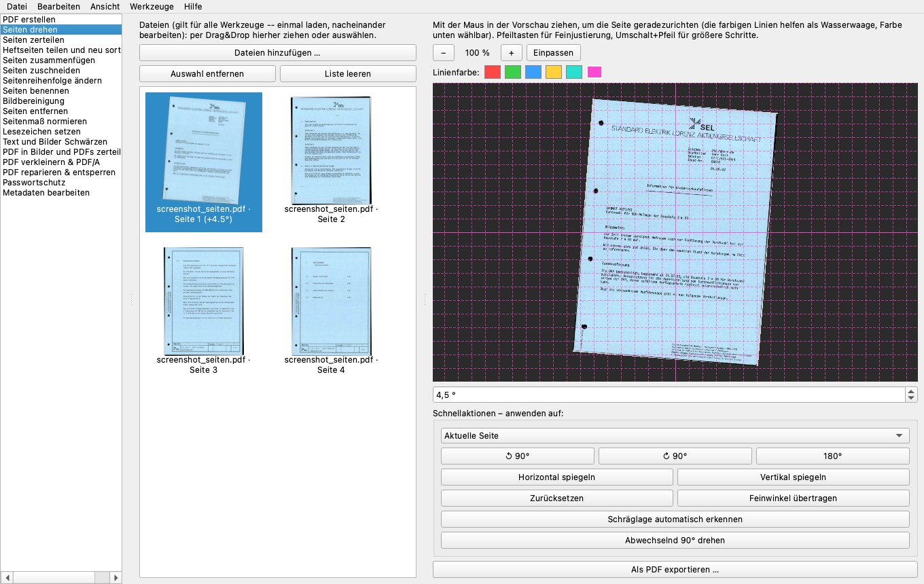This screenshot has width=924, height=584.
Task: Select the Seite 4 thumbnail
Action: pos(332,311)
